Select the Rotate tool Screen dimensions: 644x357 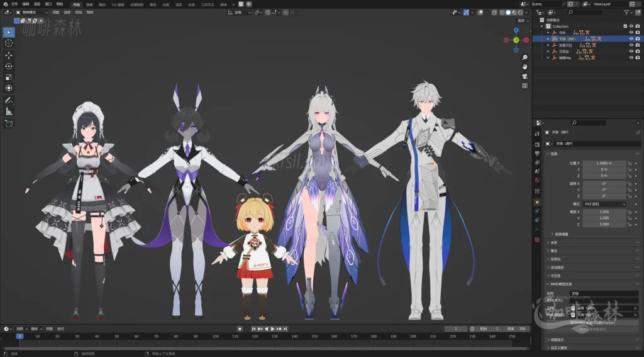coord(9,66)
